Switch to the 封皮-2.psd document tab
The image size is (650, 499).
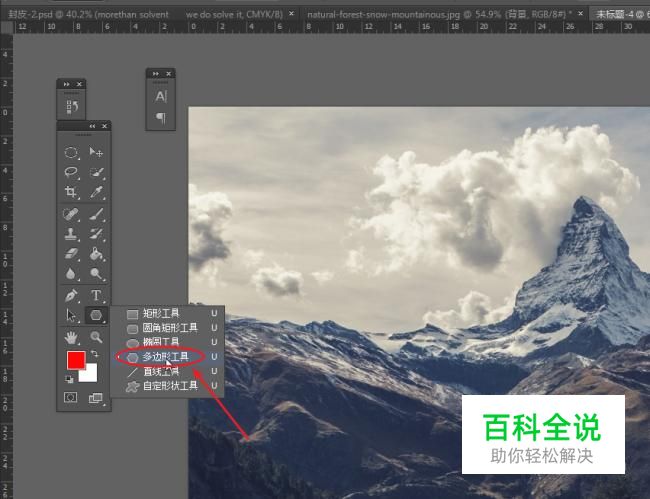[x=145, y=15]
